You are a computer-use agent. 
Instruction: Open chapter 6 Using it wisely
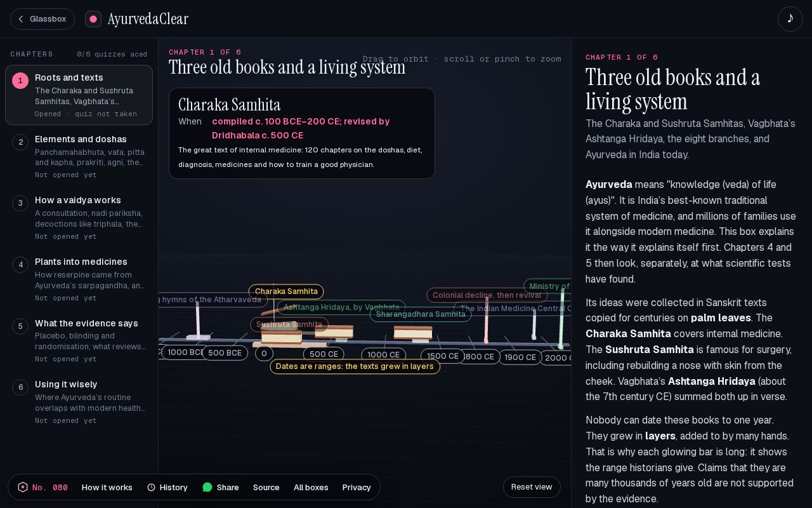click(x=79, y=402)
